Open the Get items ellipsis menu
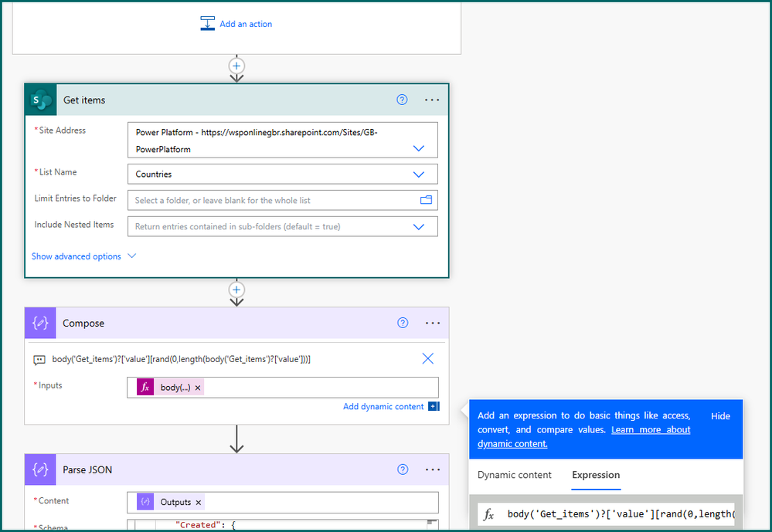 tap(432, 100)
